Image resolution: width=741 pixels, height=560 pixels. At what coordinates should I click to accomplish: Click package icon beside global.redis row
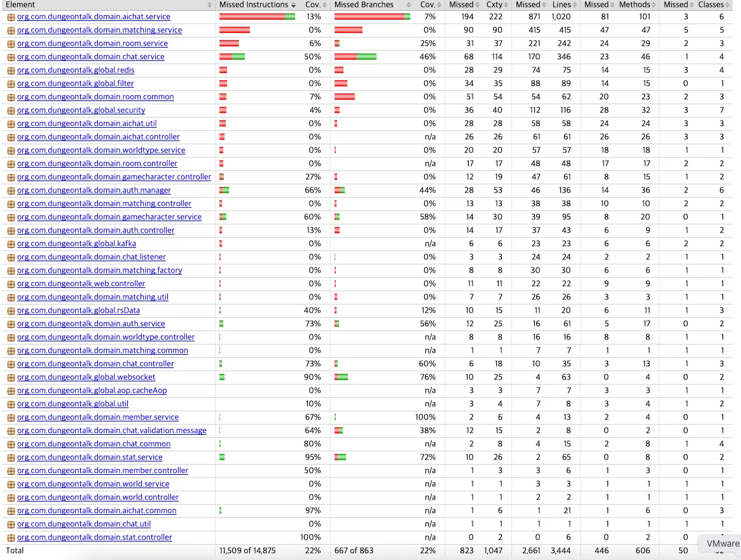coord(11,71)
